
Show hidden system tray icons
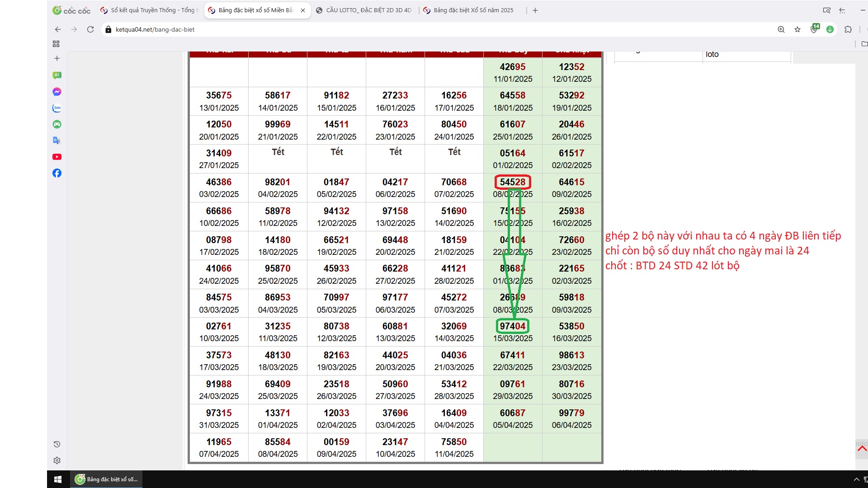coord(856,479)
